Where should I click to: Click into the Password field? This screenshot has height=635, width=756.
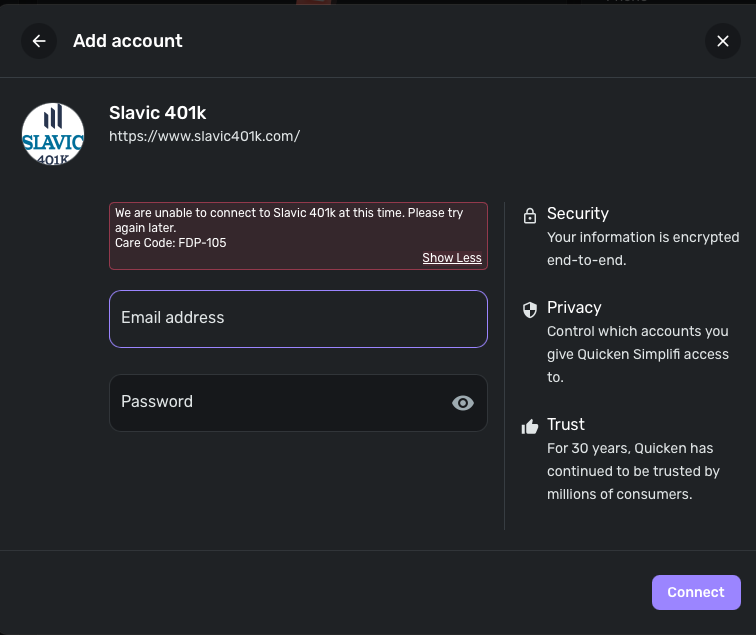(x=280, y=402)
